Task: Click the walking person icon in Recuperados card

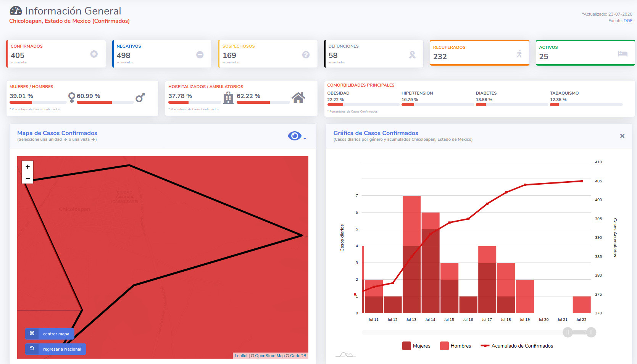Action: (x=519, y=54)
